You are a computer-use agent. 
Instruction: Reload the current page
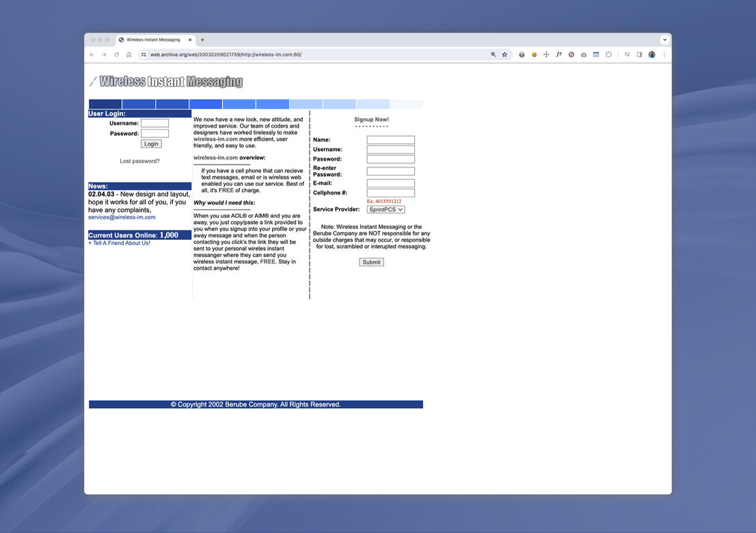click(x=116, y=55)
